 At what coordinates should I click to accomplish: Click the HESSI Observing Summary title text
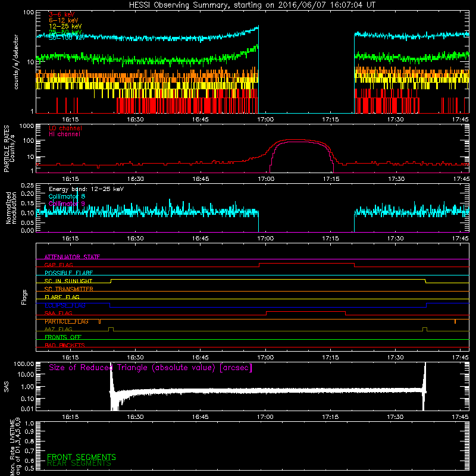tap(252, 5)
